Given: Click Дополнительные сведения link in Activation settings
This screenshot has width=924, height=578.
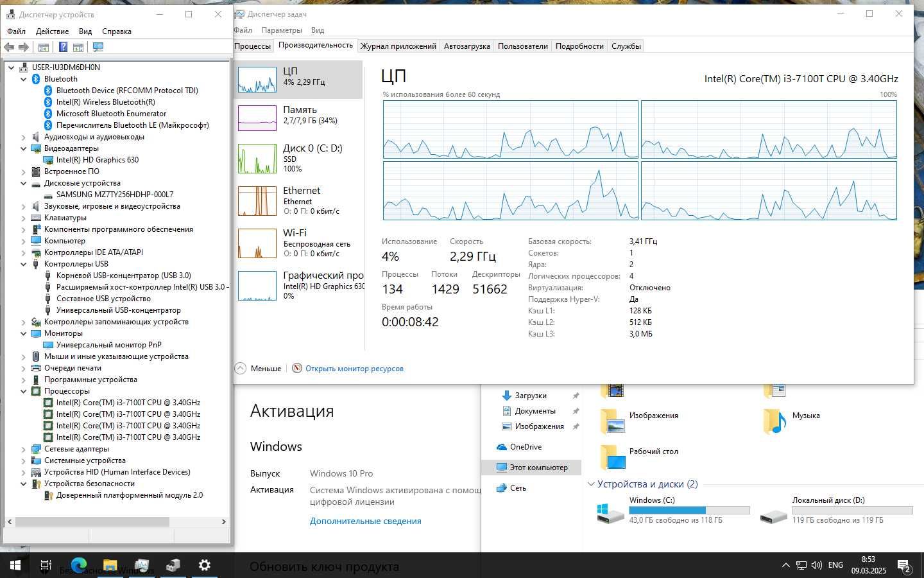Looking at the screenshot, I should (366, 521).
